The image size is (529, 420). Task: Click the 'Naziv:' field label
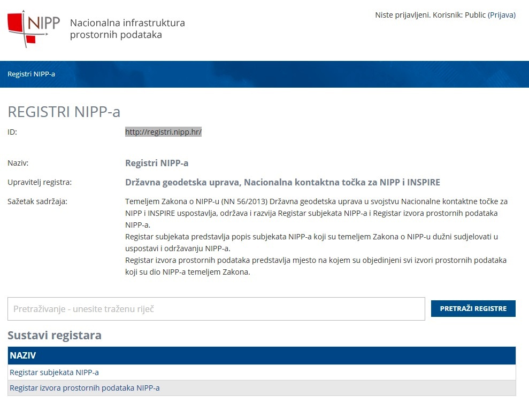tap(18, 163)
